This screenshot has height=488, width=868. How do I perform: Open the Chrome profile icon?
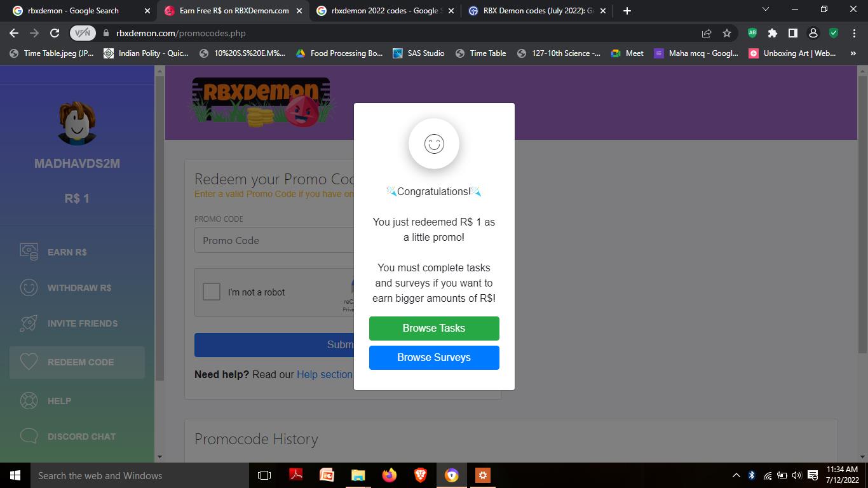(x=813, y=33)
